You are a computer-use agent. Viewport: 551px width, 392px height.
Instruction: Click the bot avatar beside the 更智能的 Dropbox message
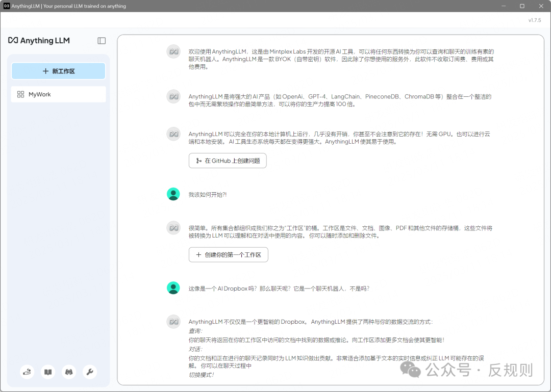[173, 321]
